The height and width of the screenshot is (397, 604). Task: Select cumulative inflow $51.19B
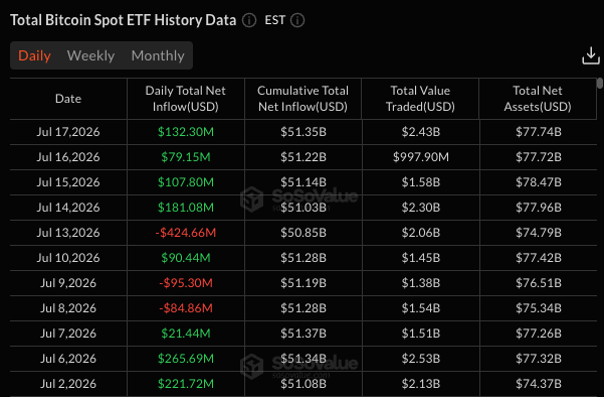pyautogui.click(x=303, y=283)
